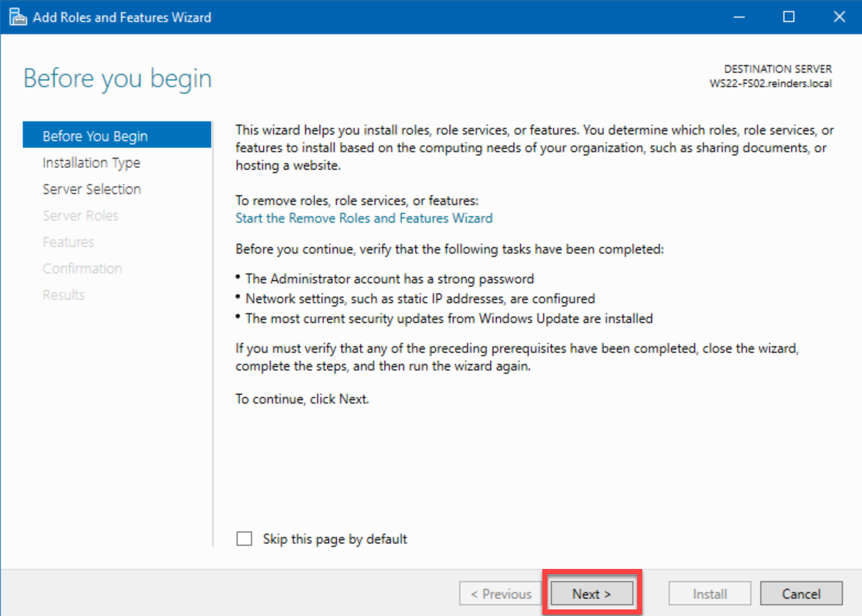Select Installation Type in the sidebar

(91, 162)
